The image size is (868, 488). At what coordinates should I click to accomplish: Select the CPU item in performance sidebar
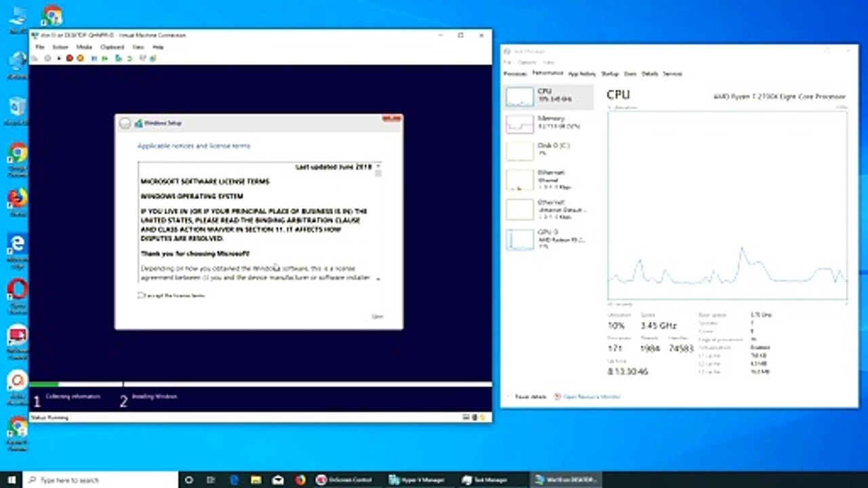tap(549, 96)
